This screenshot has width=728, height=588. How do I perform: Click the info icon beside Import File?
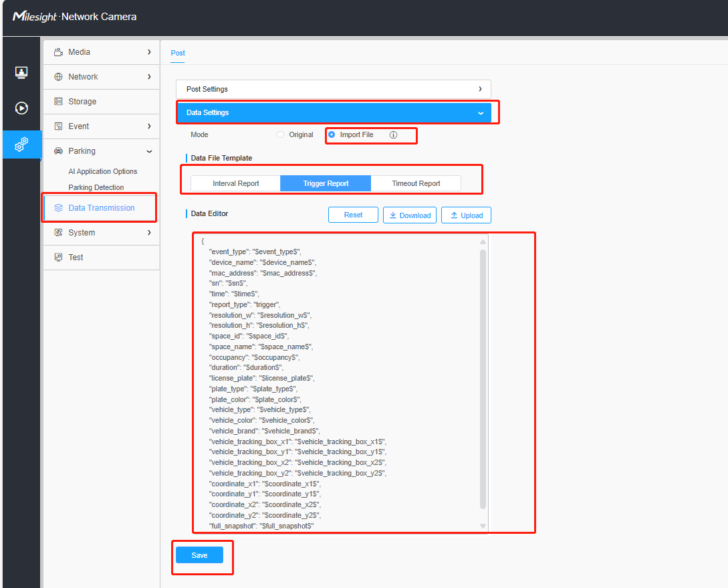[393, 134]
